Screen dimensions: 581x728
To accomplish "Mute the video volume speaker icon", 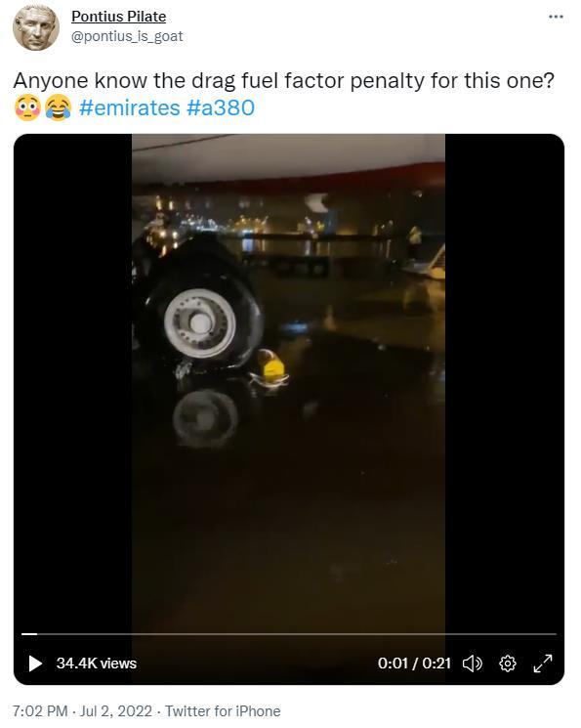I will [x=473, y=663].
